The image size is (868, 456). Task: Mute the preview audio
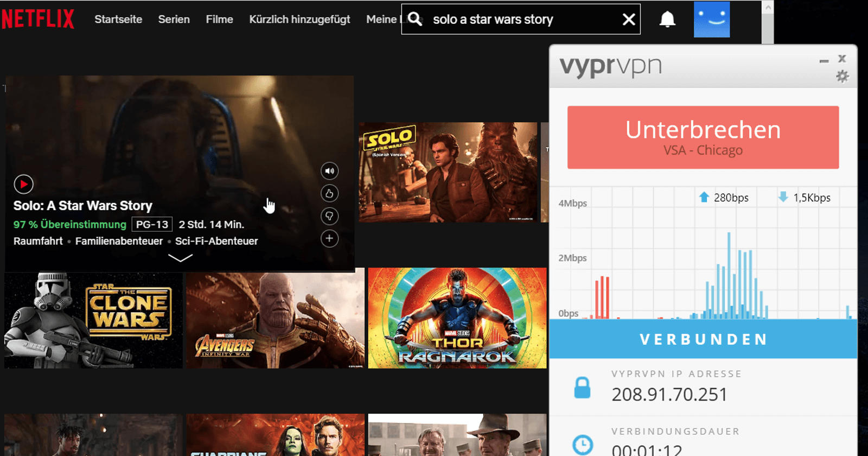click(x=329, y=171)
